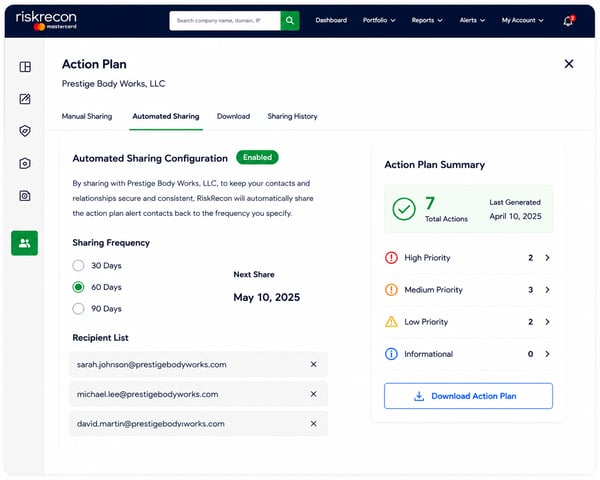Click the May 10, 2025 next share date
The image size is (600, 480).
[267, 297]
